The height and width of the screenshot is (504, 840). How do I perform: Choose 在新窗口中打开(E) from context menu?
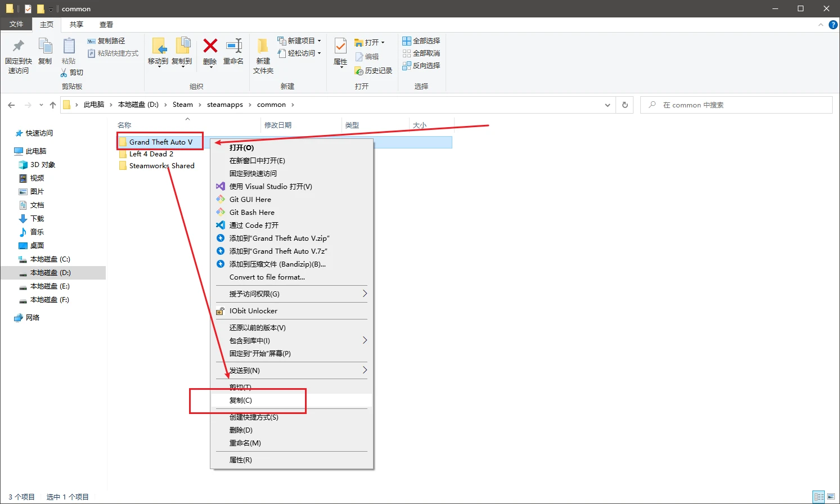pyautogui.click(x=291, y=161)
